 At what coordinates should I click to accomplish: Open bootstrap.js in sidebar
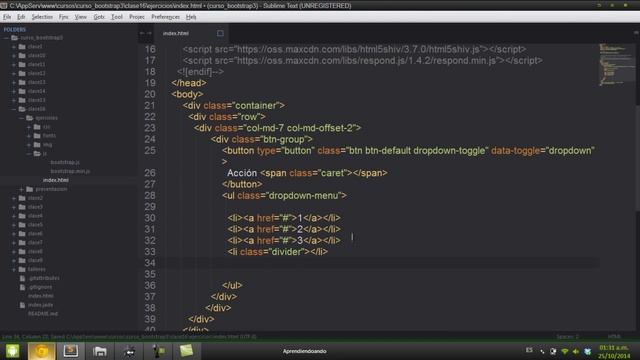point(65,162)
